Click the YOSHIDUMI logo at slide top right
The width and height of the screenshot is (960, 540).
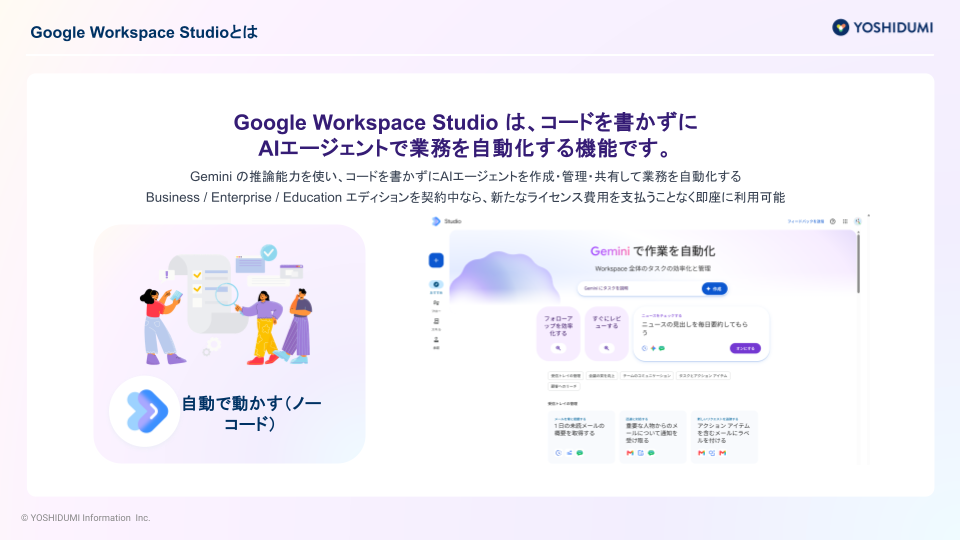[x=882, y=28]
